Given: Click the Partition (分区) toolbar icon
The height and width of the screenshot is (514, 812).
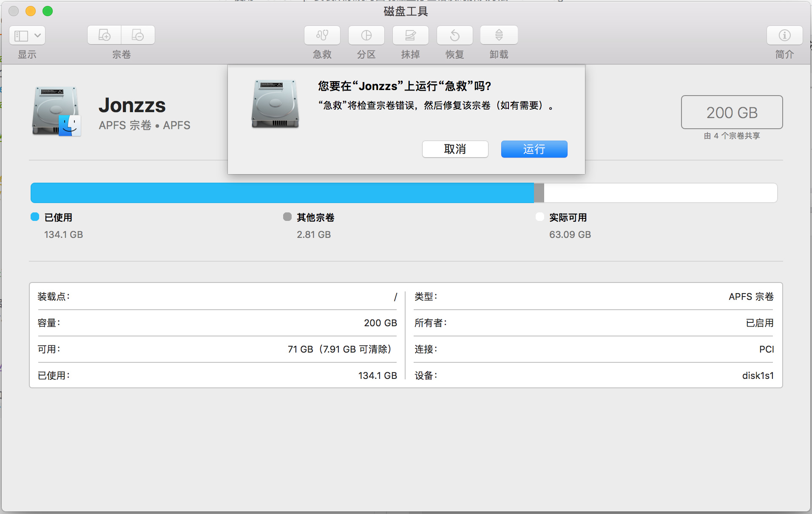Looking at the screenshot, I should 366,35.
